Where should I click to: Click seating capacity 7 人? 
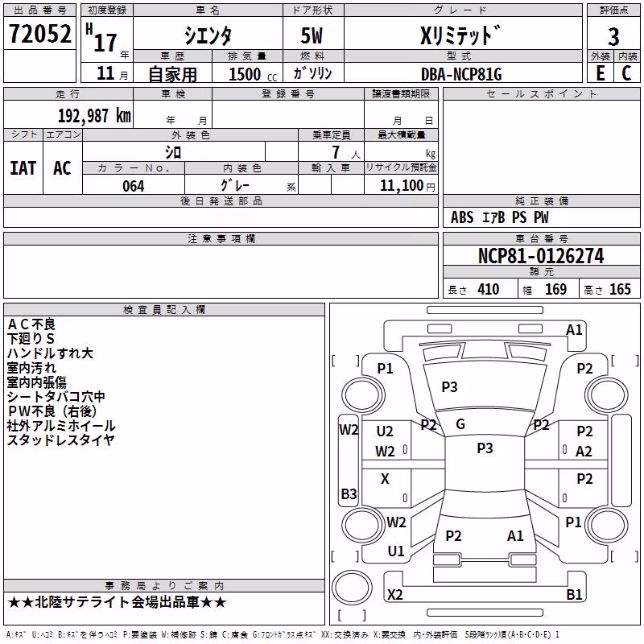345,152
